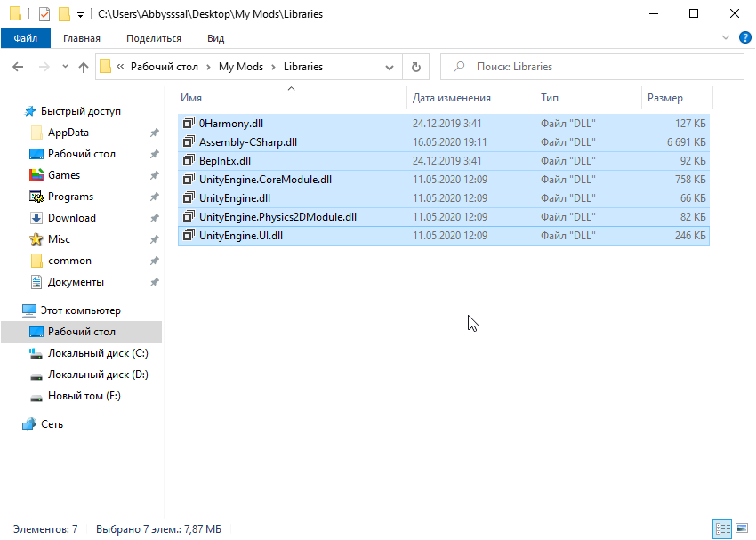The height and width of the screenshot is (540, 756).
Task: Click the 0Harmony.dll file name
Action: click(x=231, y=124)
